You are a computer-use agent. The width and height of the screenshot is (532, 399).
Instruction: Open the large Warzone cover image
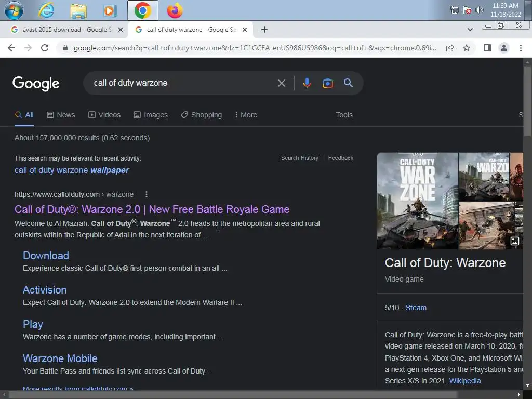click(x=417, y=201)
